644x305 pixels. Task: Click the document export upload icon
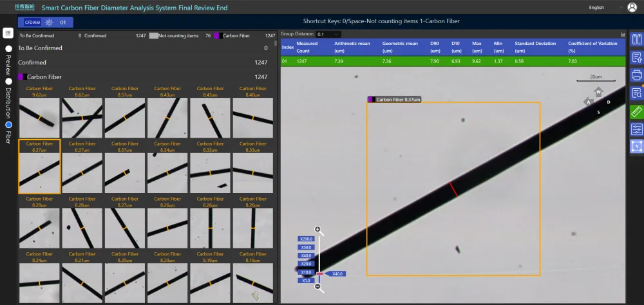point(637,57)
